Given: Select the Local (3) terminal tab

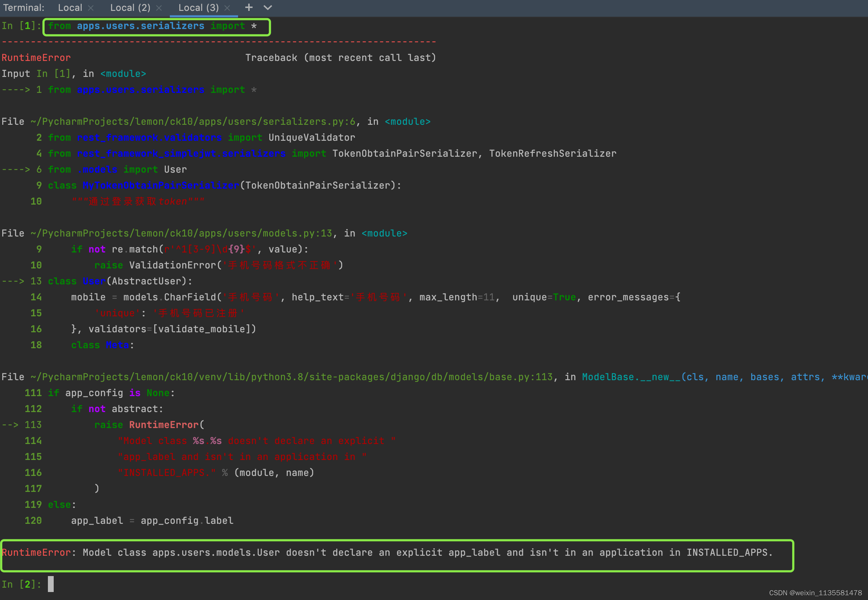Looking at the screenshot, I should (198, 8).
